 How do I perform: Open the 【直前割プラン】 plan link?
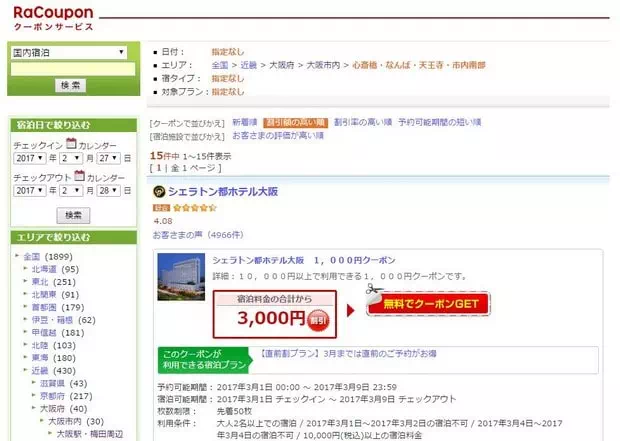(348, 354)
